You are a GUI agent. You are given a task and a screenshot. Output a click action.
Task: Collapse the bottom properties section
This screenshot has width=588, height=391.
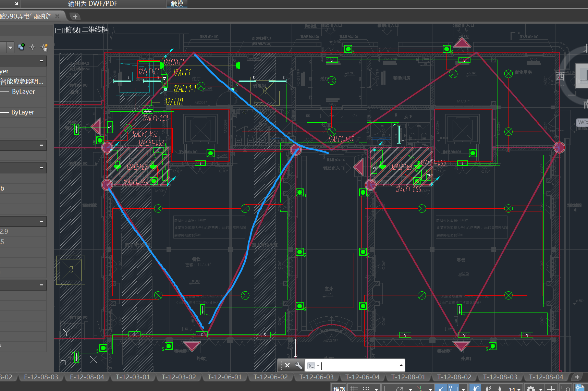pyautogui.click(x=41, y=285)
